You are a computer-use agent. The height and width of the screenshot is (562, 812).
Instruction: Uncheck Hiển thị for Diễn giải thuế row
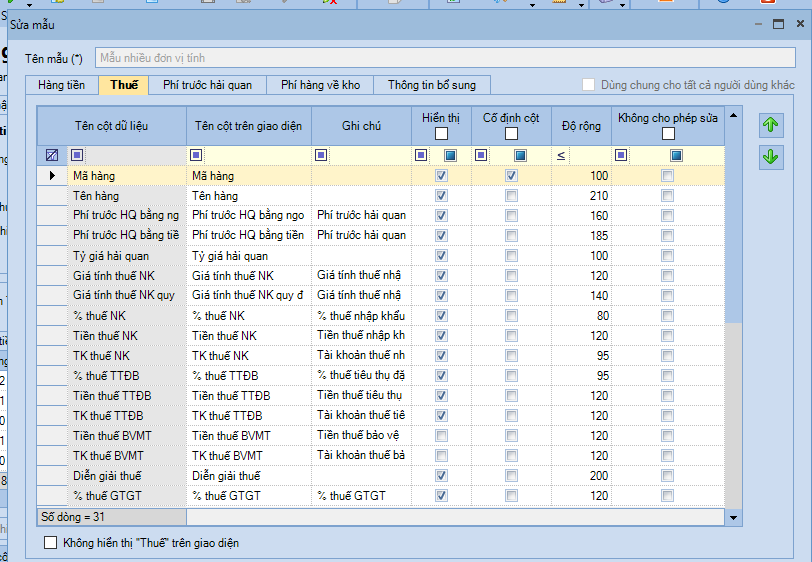tap(441, 475)
